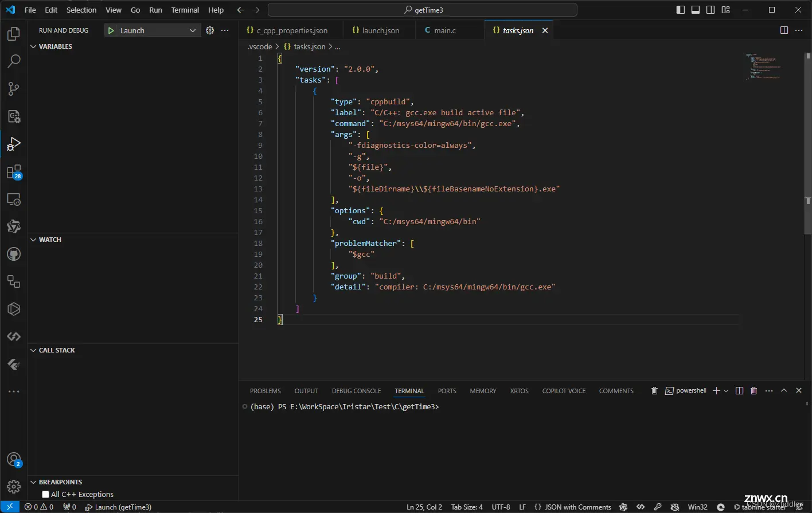Close the tasks.json tab
This screenshot has width=812, height=513.
coord(545,30)
